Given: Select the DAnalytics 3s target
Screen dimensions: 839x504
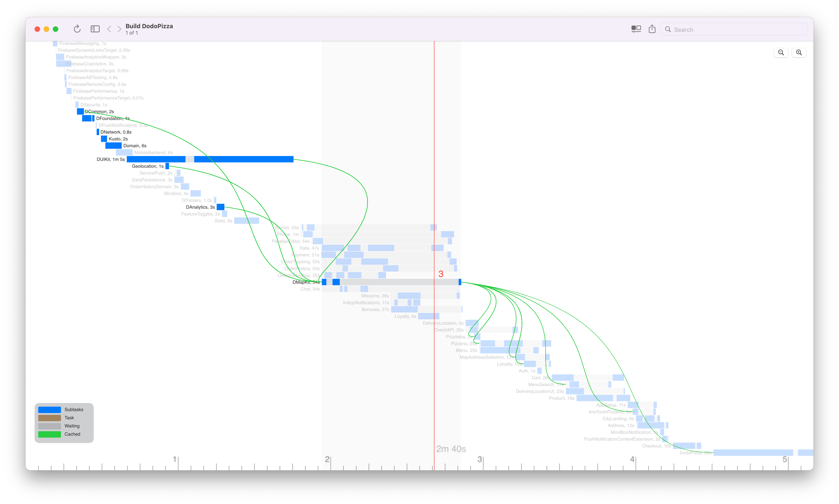Looking at the screenshot, I should [x=200, y=207].
